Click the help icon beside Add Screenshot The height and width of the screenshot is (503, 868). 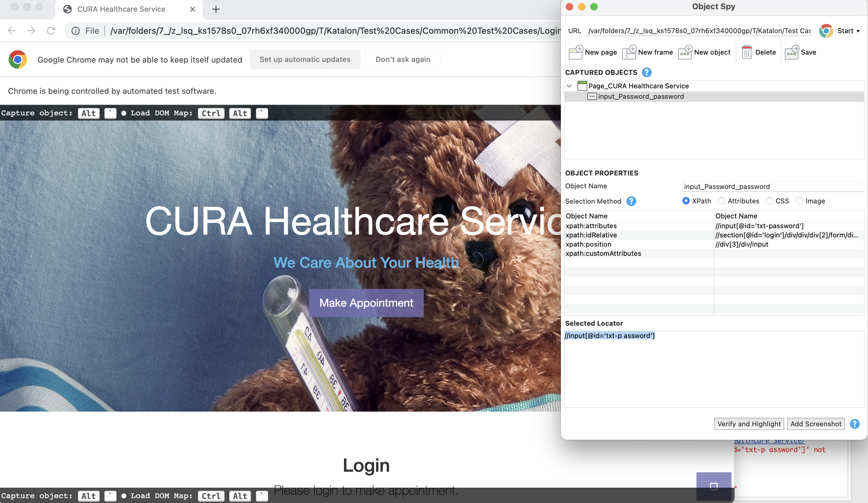854,424
